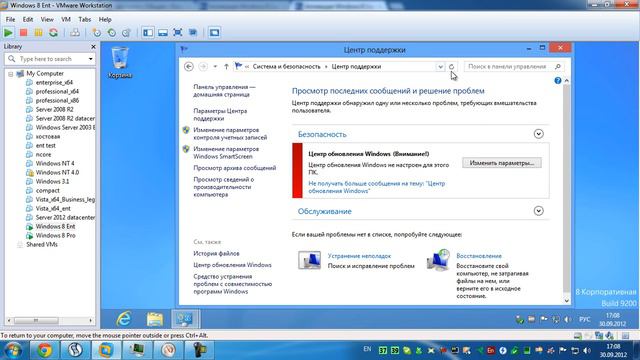This screenshot has width=640, height=360.
Task: Open Центр обновления Windows link
Action: pos(232,265)
